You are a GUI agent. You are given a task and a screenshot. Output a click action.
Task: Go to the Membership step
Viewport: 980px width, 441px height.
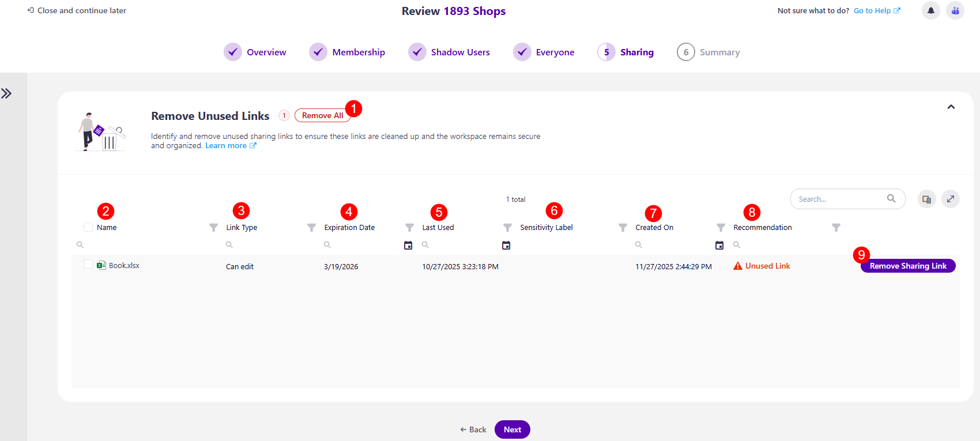(x=347, y=52)
